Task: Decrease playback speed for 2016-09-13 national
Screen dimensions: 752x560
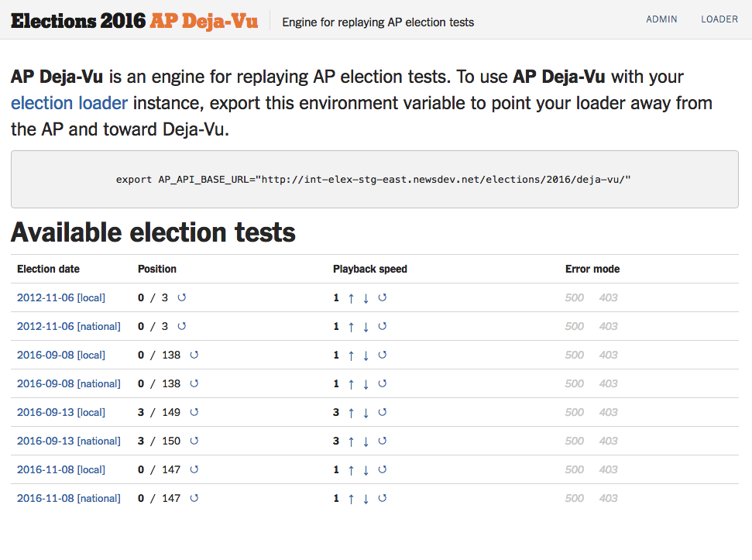Action: [366, 441]
